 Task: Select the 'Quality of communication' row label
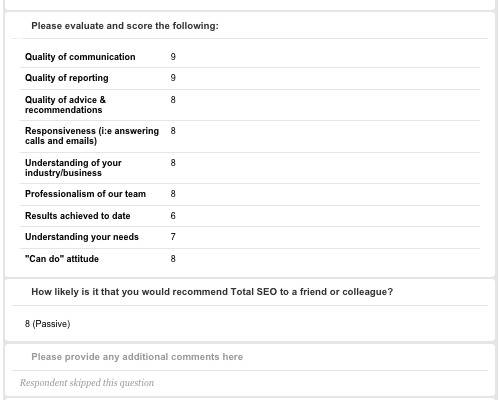[x=80, y=57]
